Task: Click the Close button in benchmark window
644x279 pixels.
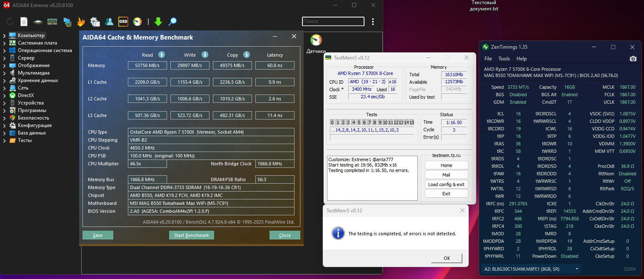Action: tap(285, 235)
